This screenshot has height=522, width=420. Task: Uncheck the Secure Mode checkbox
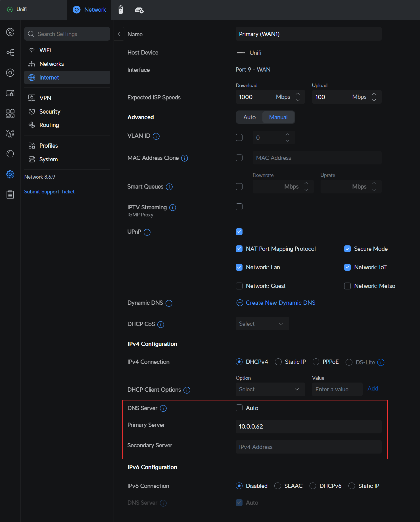[347, 249]
